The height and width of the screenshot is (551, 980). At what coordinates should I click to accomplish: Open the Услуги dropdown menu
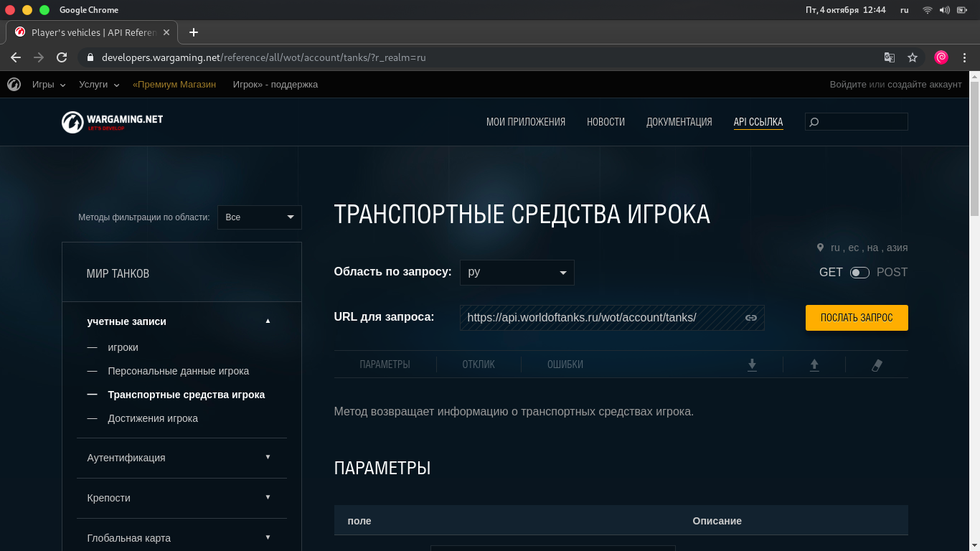pos(99,85)
